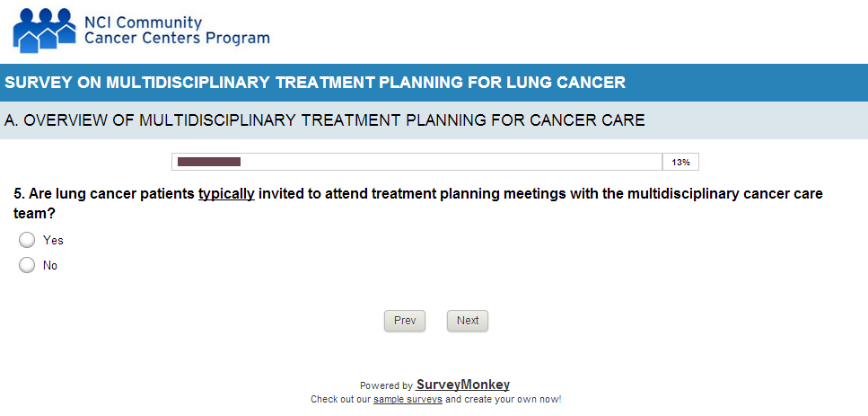The image size is (868, 416).
Task: Click the No answer label text
Action: click(x=50, y=266)
